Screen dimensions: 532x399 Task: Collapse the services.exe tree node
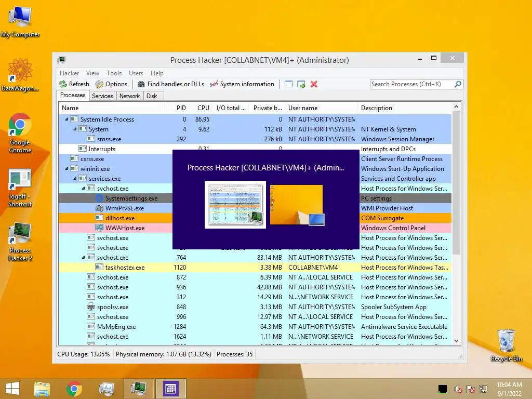point(75,178)
